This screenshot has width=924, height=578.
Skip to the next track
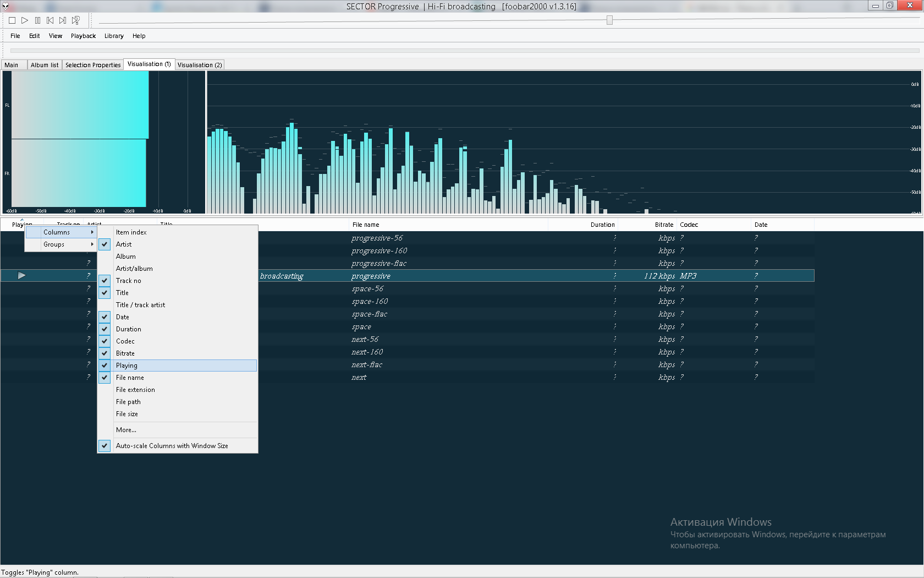pyautogui.click(x=63, y=20)
